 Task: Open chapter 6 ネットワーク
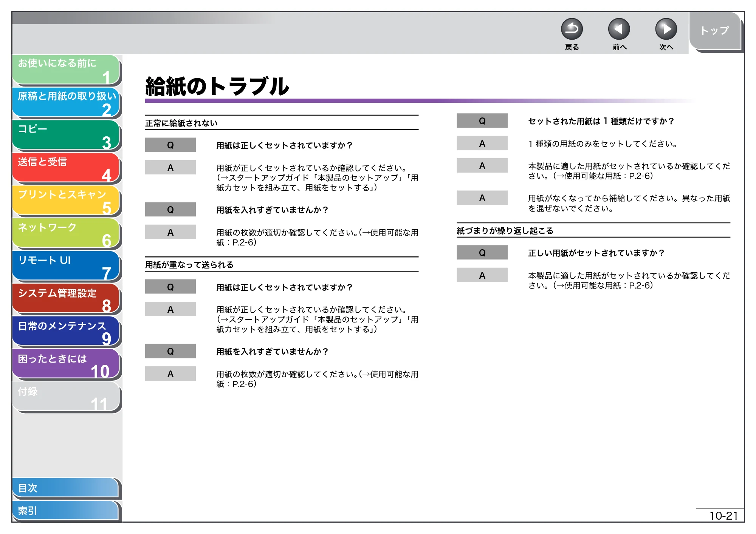[x=66, y=234]
